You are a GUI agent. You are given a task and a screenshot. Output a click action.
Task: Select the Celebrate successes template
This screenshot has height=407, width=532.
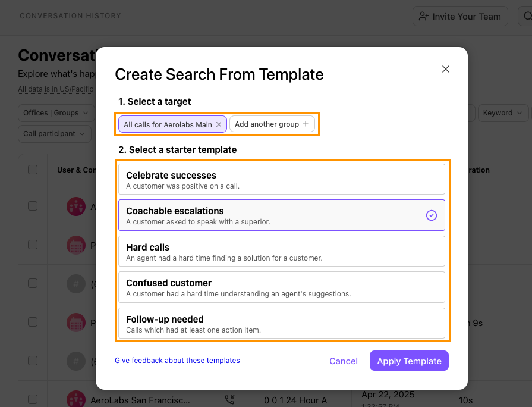pyautogui.click(x=282, y=179)
